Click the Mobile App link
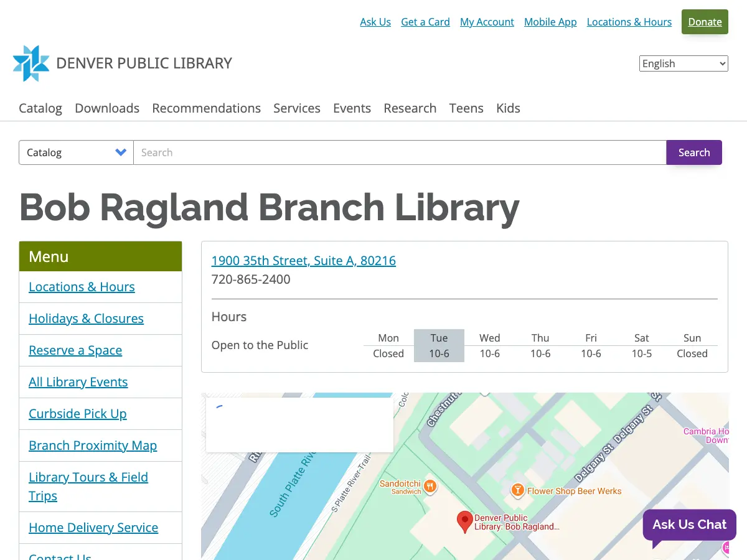747x560 pixels. [x=550, y=22]
